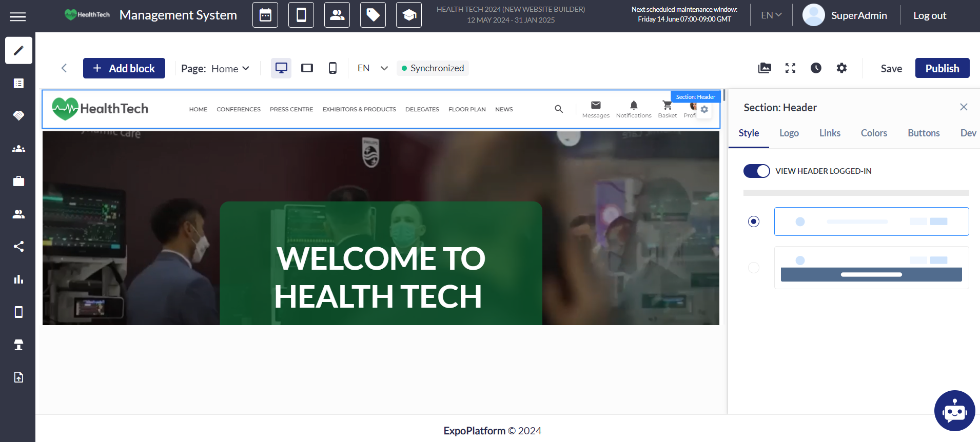Click NEWS in the site navigation
The height and width of the screenshot is (442, 980).
point(504,109)
